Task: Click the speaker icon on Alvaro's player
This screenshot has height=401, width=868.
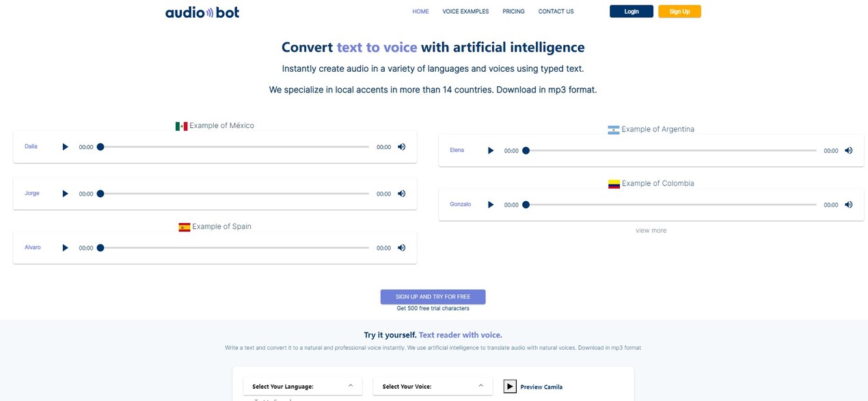Action: [402, 248]
